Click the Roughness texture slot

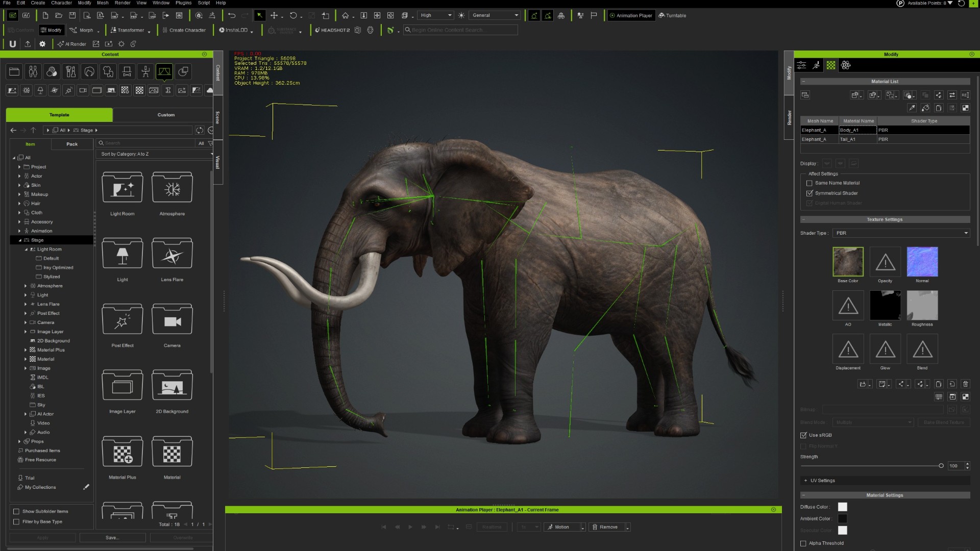(x=922, y=305)
